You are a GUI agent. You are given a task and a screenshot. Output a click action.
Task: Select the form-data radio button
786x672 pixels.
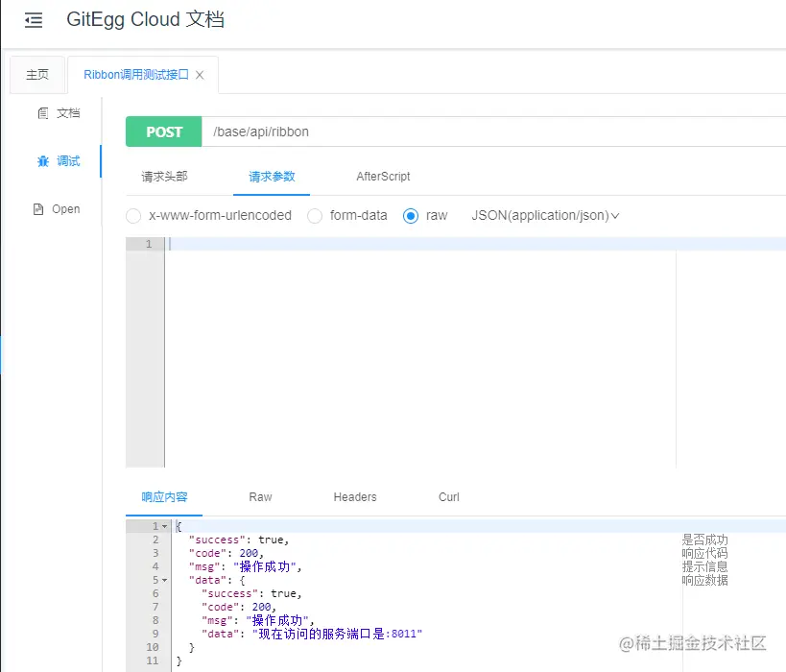coord(315,216)
